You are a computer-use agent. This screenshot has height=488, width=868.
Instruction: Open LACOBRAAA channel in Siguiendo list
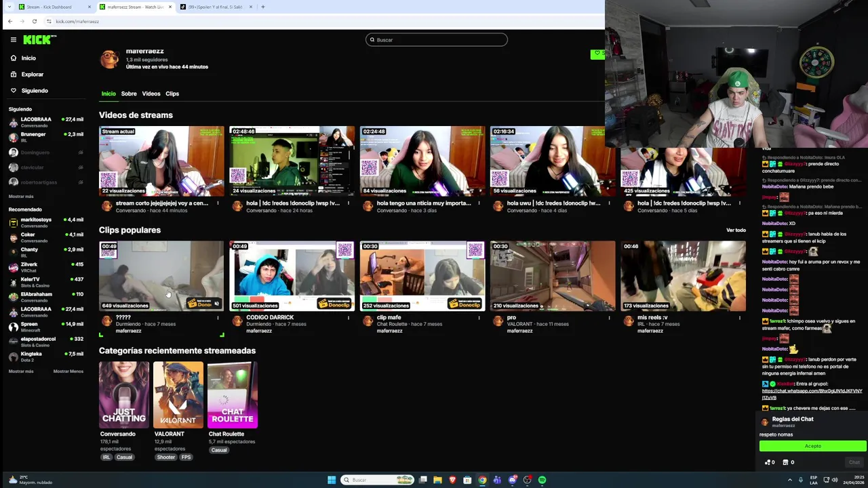46,122
